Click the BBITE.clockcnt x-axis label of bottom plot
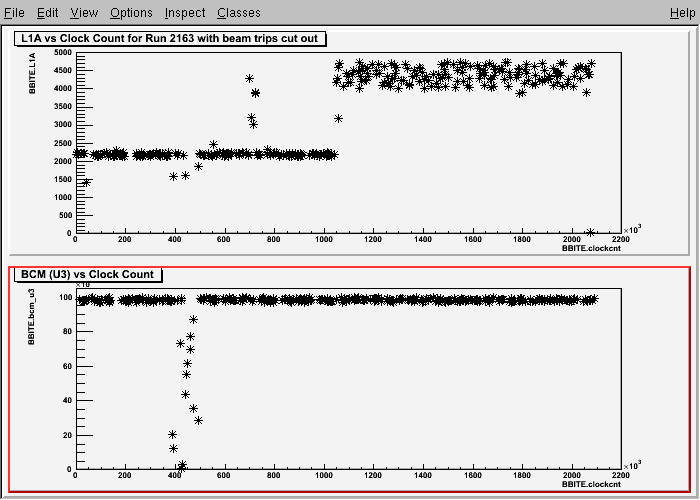 point(591,484)
